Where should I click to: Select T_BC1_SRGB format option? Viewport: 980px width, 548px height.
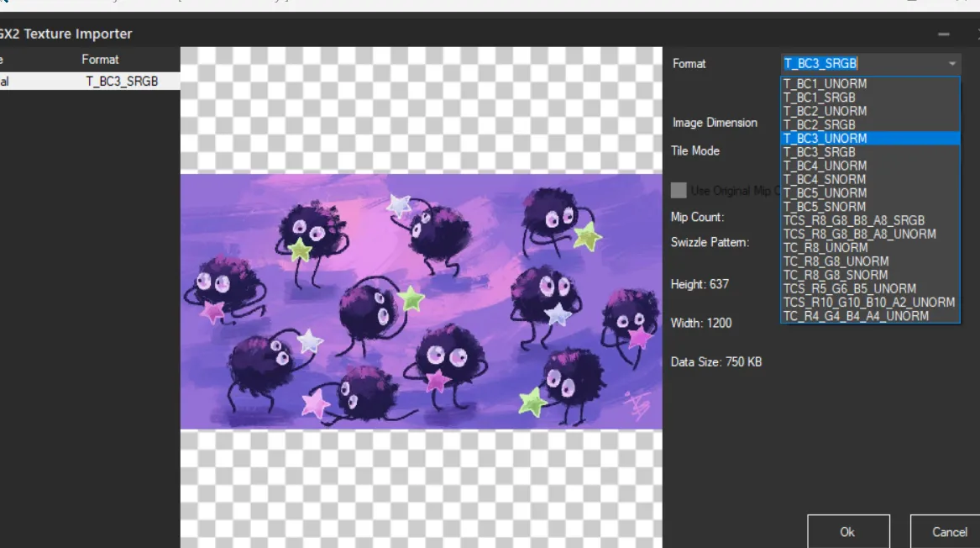pyautogui.click(x=820, y=97)
